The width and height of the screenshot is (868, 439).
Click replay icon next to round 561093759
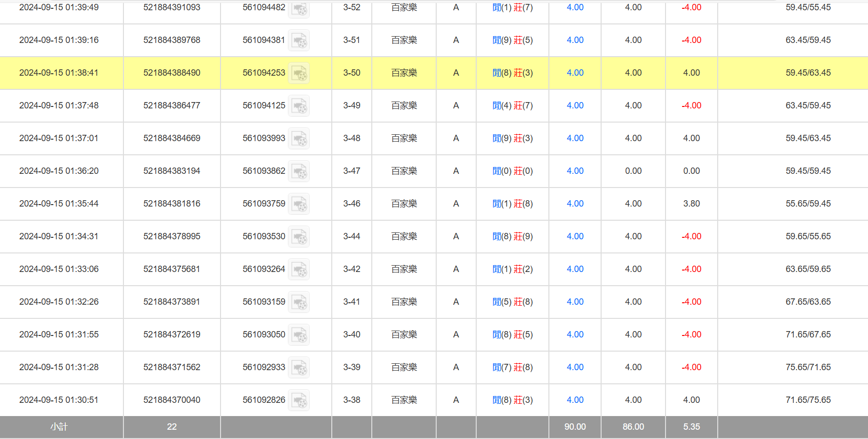point(299,204)
